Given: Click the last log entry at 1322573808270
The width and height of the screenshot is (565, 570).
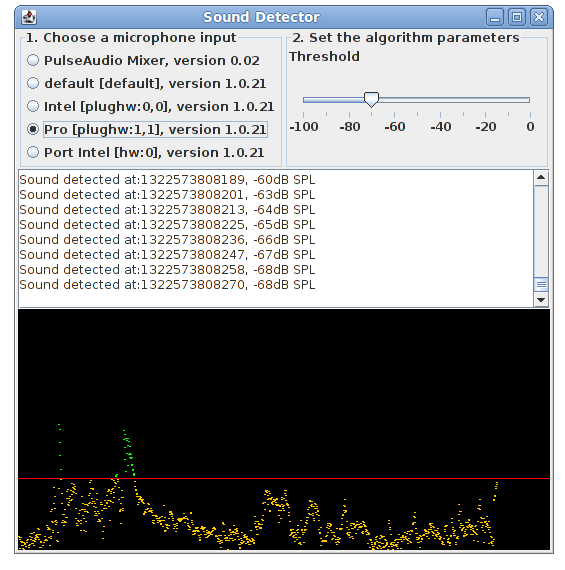Looking at the screenshot, I should click(167, 285).
